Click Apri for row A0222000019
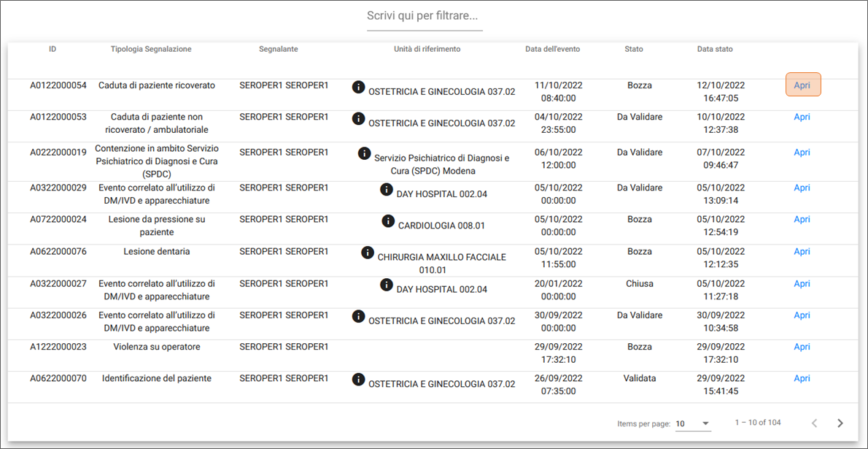Viewport: 868px width, 449px height. pos(802,153)
